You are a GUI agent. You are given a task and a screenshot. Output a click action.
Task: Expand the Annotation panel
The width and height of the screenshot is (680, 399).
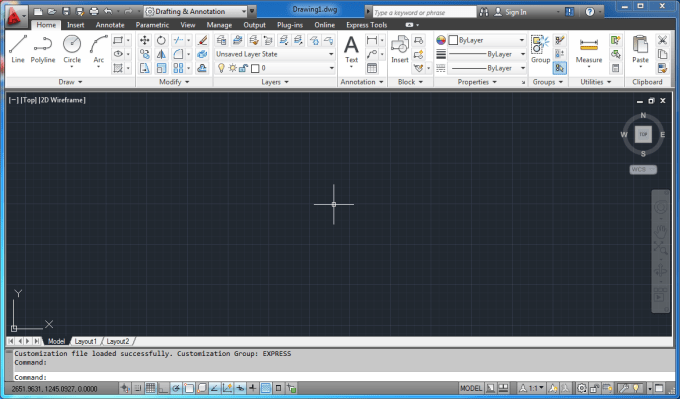pos(362,82)
